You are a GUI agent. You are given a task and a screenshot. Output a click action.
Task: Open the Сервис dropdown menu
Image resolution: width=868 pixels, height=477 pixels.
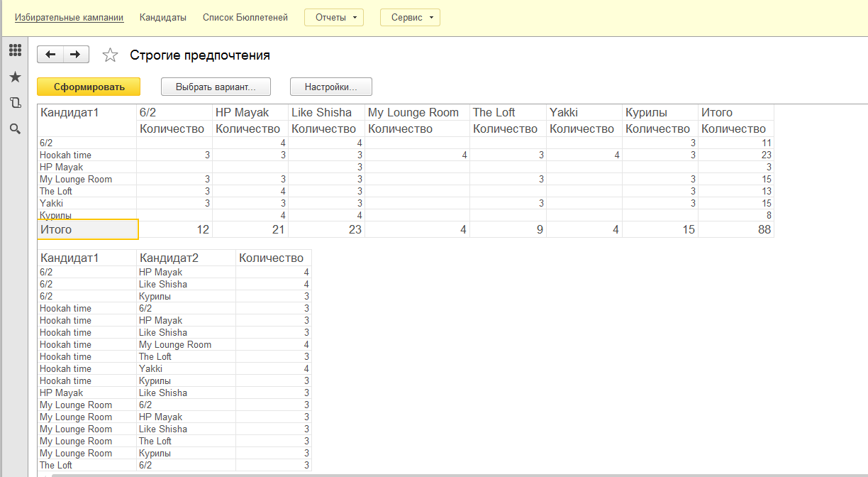tap(410, 17)
